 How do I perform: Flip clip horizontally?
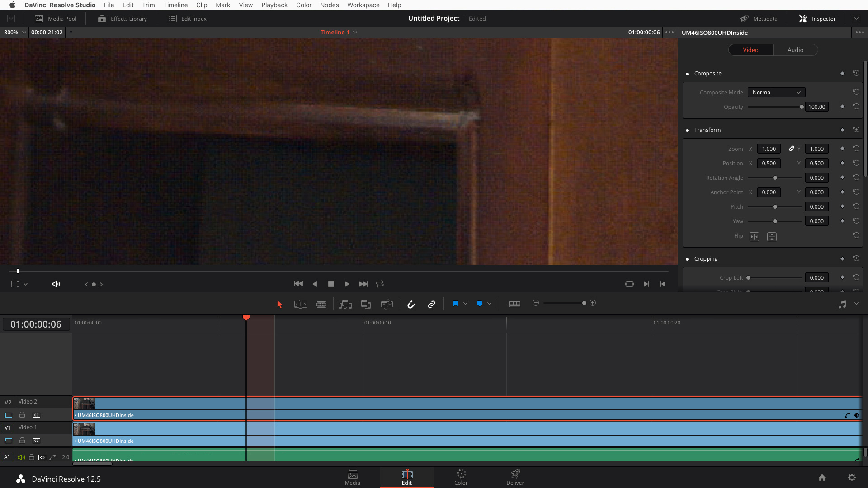click(x=754, y=236)
